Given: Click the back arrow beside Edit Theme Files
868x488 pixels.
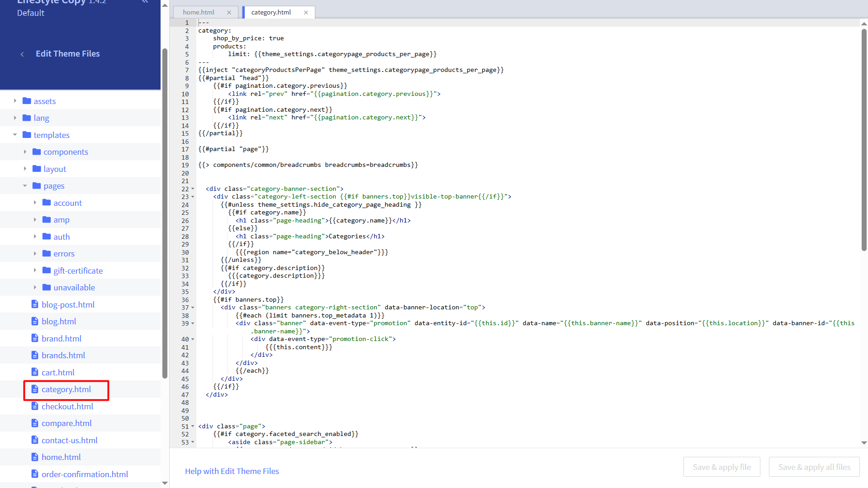Looking at the screenshot, I should pos(22,54).
